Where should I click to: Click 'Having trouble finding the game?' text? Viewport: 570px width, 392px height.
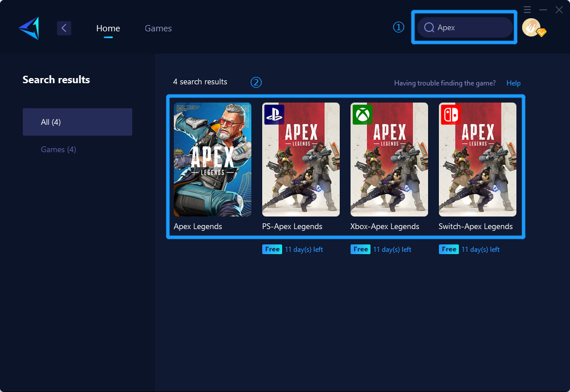click(x=445, y=83)
